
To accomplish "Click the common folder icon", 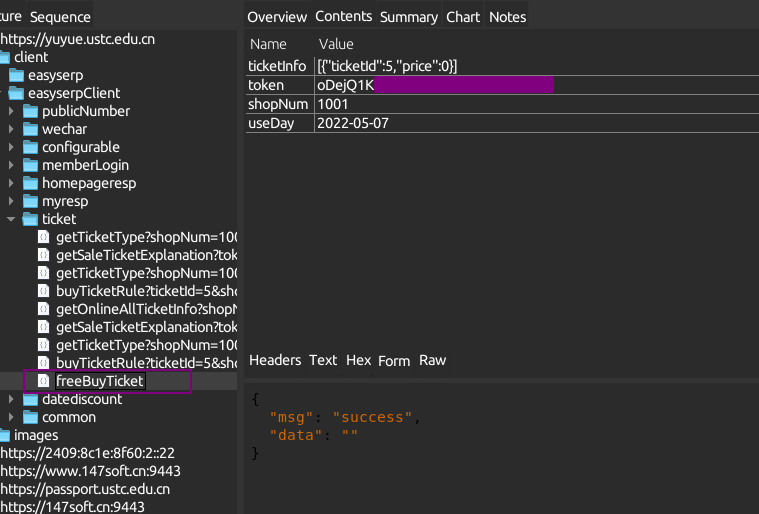I will point(29,417).
